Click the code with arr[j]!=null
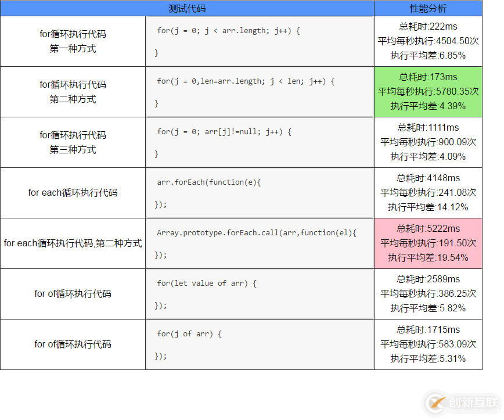The height and width of the screenshot is (420, 504). coord(224,132)
